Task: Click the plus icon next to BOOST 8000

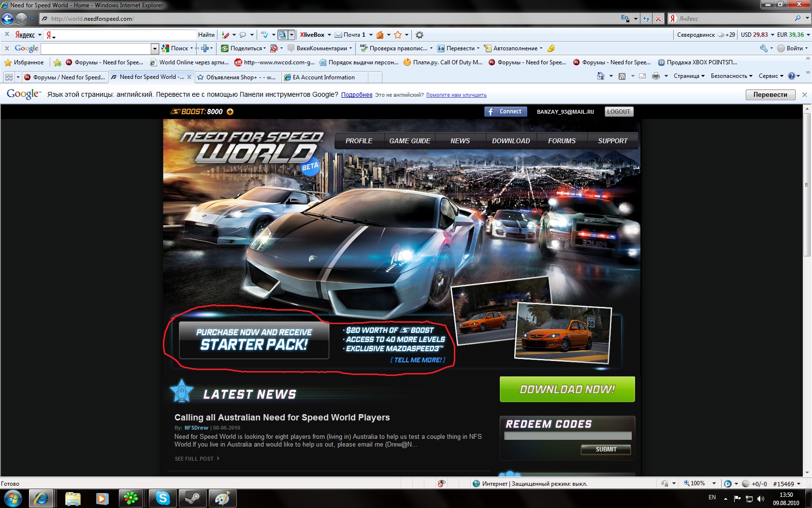Action: [230, 112]
